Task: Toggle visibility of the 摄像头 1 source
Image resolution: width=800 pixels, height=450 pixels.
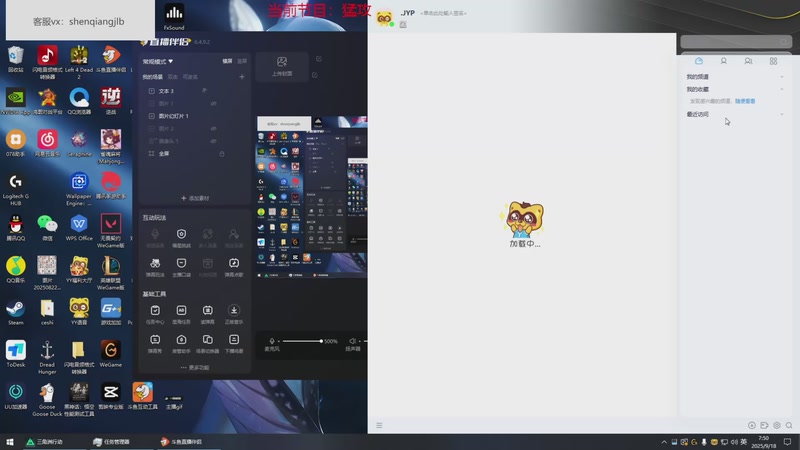Action: pos(213,141)
